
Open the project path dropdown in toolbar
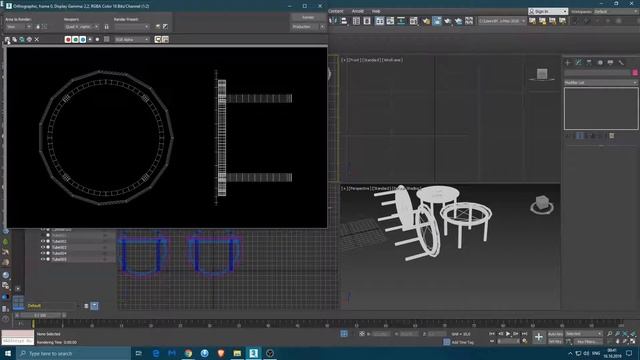click(502, 21)
